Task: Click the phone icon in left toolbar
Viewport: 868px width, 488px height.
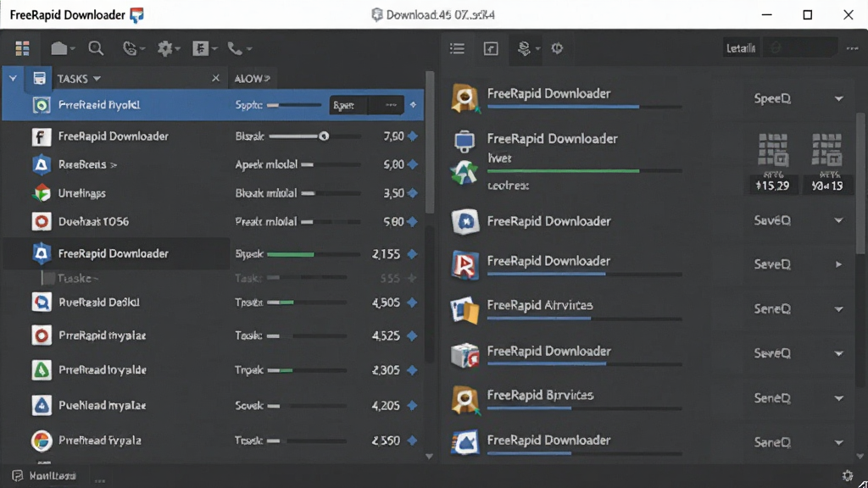Action: (x=239, y=48)
